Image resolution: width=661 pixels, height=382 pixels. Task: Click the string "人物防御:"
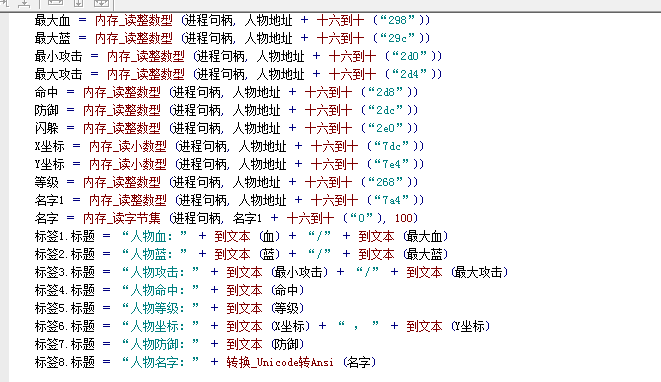(160, 344)
